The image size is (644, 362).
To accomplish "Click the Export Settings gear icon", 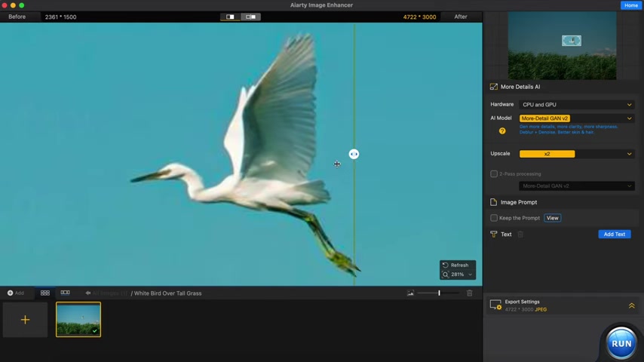I will pos(495,305).
